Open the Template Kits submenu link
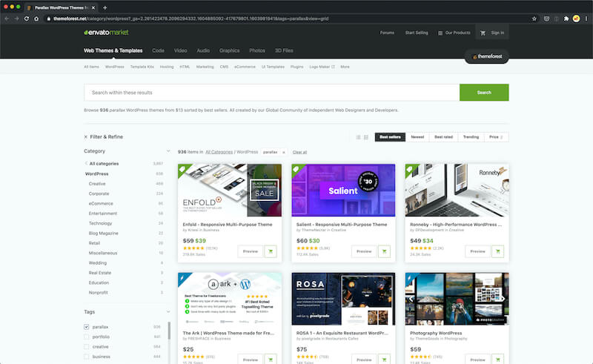Screen dimensions: 593x364 click(x=142, y=67)
